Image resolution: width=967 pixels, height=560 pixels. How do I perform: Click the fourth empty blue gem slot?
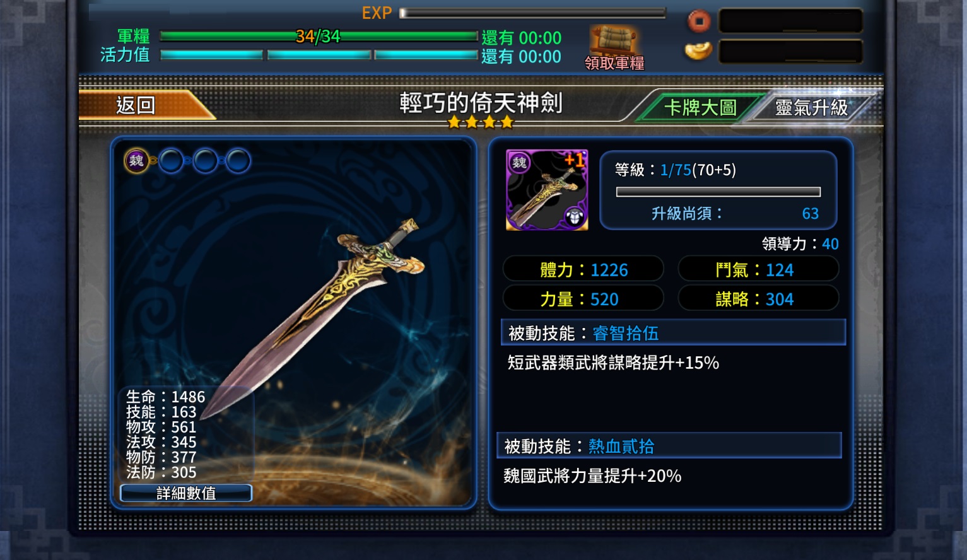tap(238, 161)
